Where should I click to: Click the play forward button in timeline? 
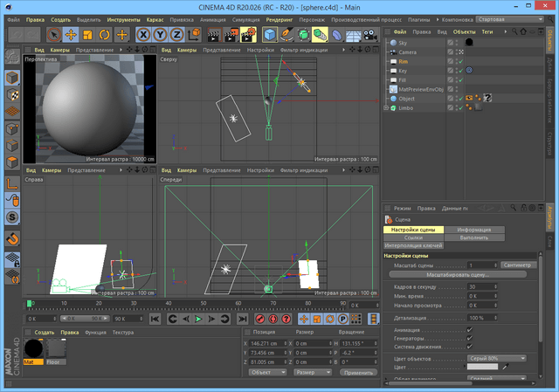point(198,320)
